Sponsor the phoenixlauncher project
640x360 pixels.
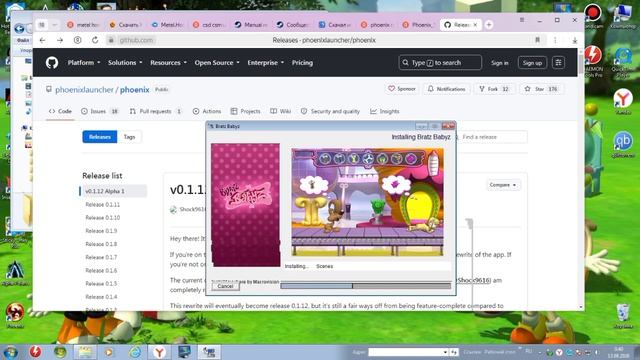click(x=402, y=89)
